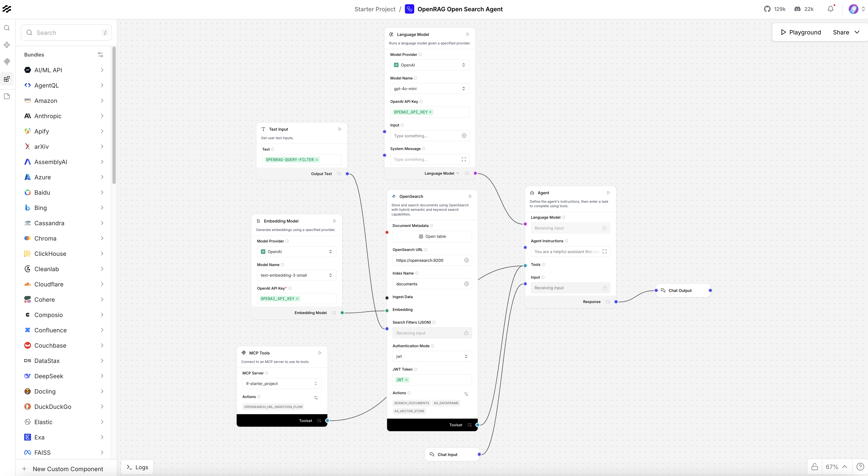
Task: Click Open table button in OpenSearch
Action: (x=432, y=236)
